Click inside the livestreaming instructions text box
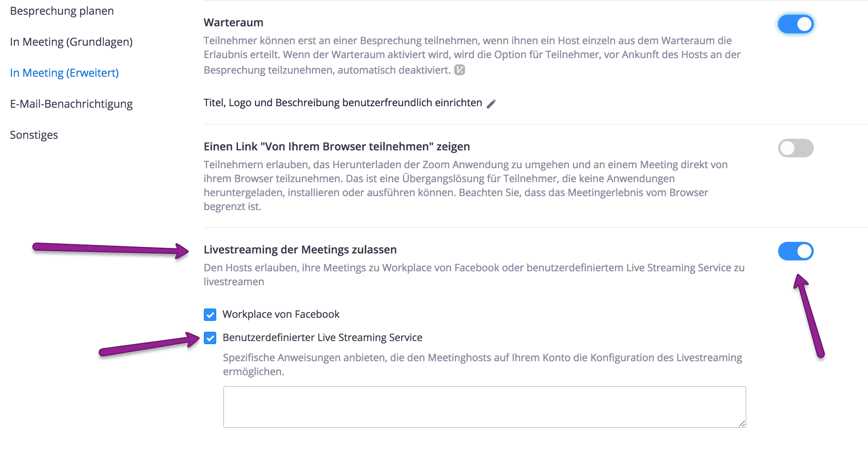 484,406
